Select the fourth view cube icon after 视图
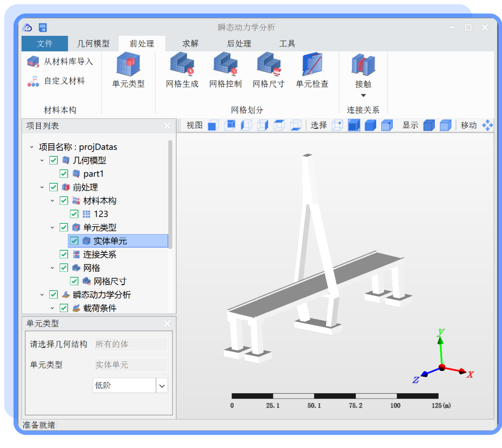The height and width of the screenshot is (448, 502). tap(262, 125)
